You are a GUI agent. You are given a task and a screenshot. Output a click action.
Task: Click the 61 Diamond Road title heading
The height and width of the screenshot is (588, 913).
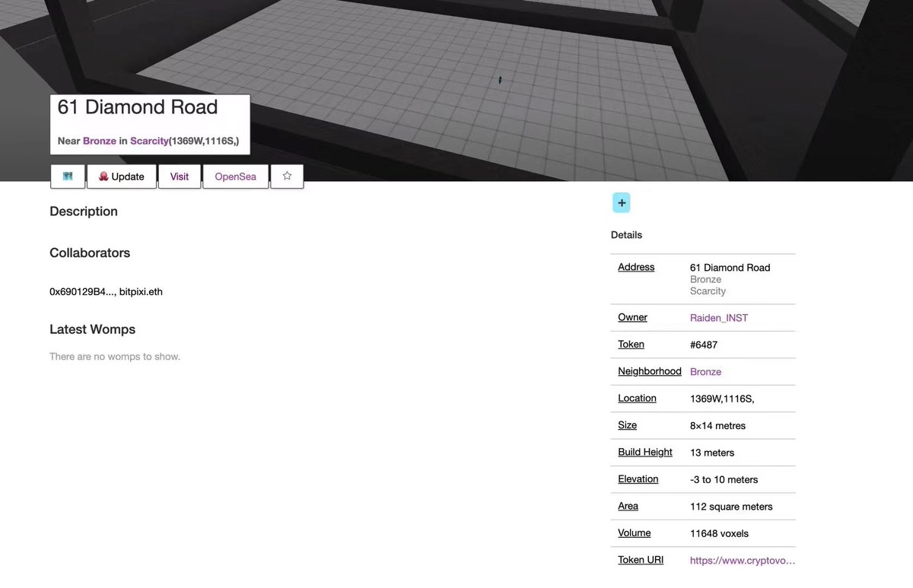(x=138, y=107)
